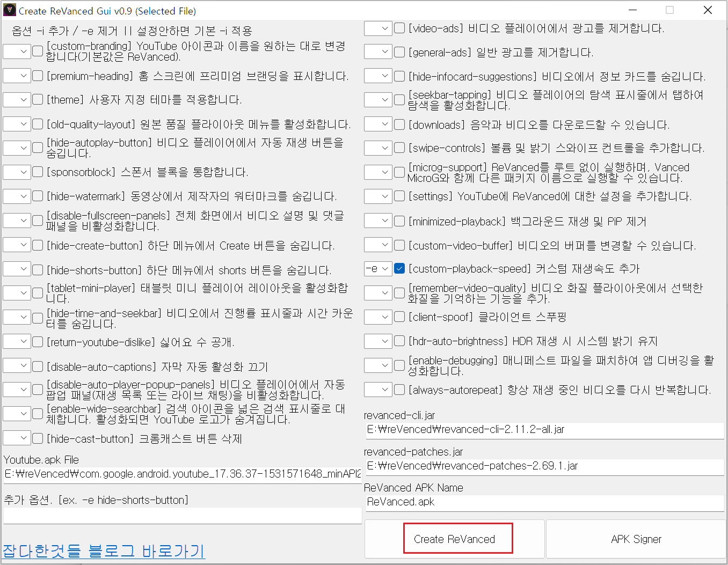This screenshot has width=728, height=565.
Task: Check the hide-autoplay-button option
Action: (38, 148)
